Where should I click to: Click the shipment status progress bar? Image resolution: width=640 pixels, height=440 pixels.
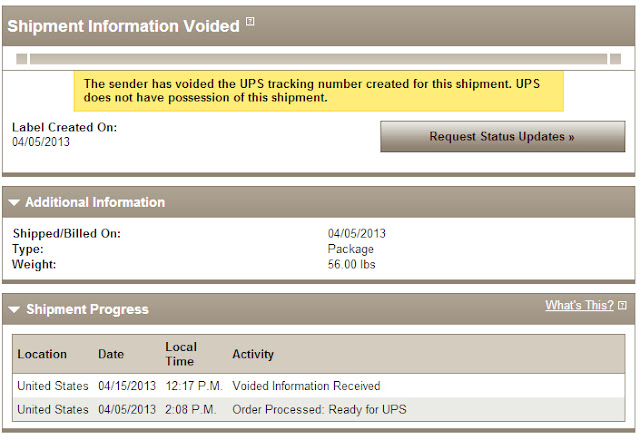tap(318, 60)
